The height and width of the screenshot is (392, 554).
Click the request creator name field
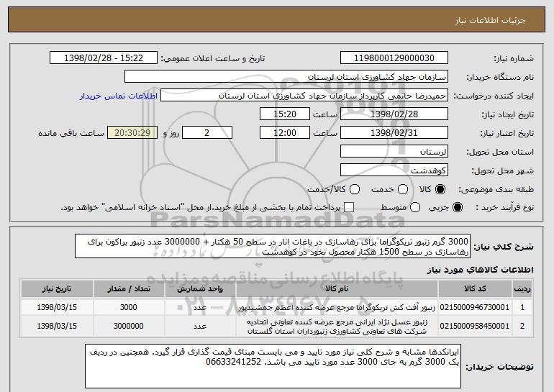304,96
